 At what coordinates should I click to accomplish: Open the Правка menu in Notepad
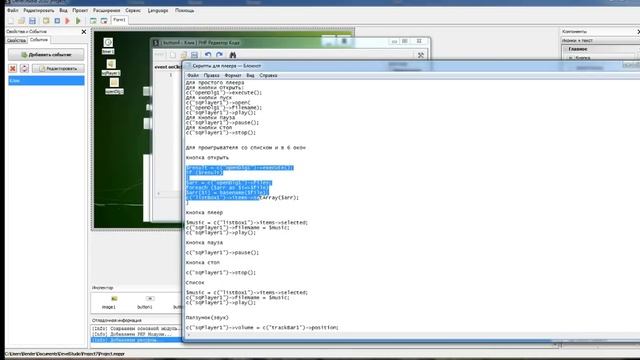211,76
